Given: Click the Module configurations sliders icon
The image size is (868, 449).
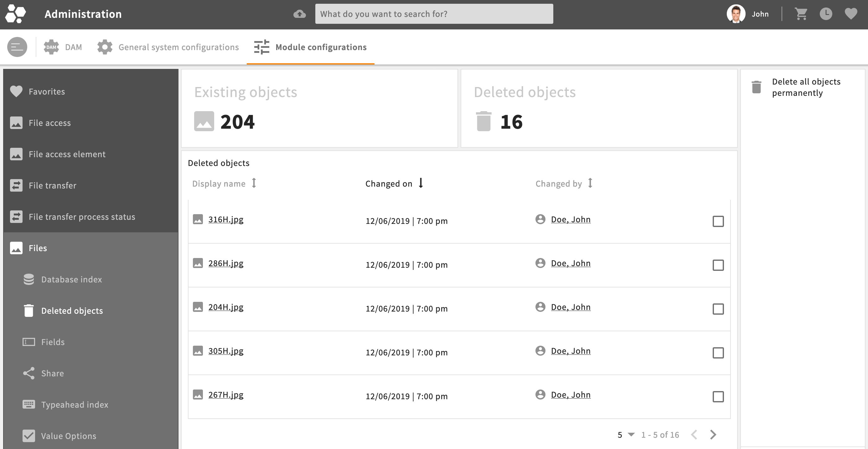Looking at the screenshot, I should 261,47.
